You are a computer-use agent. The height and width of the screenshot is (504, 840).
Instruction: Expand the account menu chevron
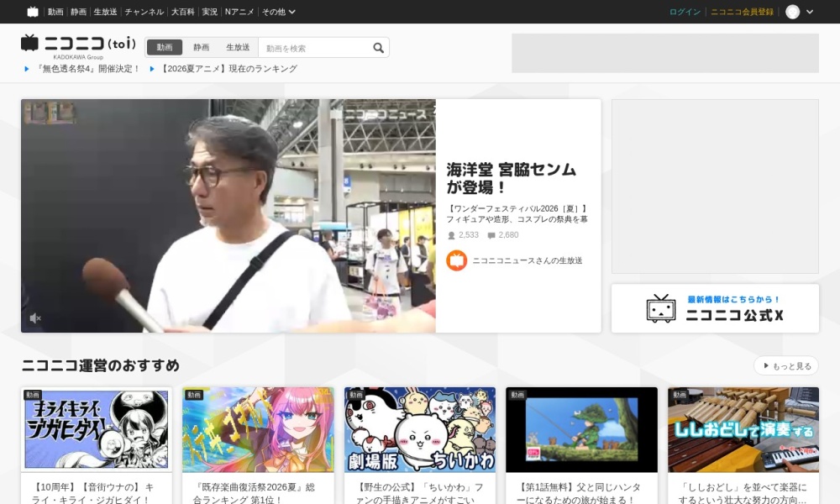tap(810, 12)
